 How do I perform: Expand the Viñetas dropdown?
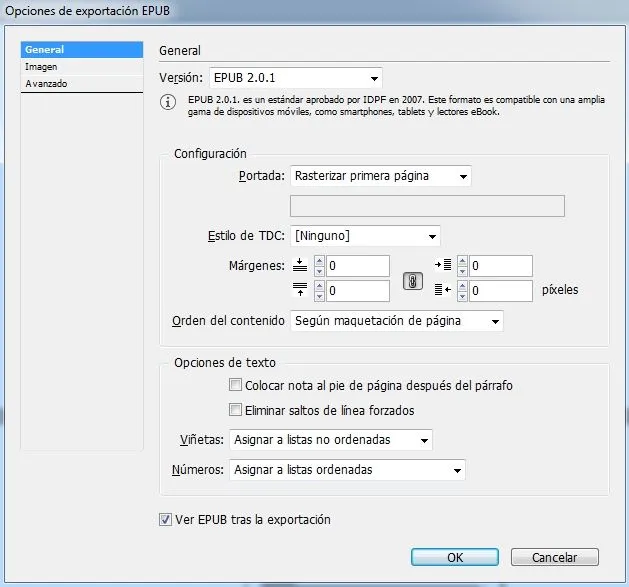click(x=331, y=440)
